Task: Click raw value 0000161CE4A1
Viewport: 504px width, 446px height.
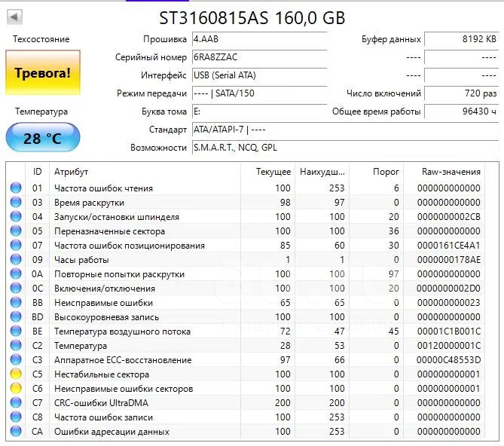Action: tap(449, 246)
